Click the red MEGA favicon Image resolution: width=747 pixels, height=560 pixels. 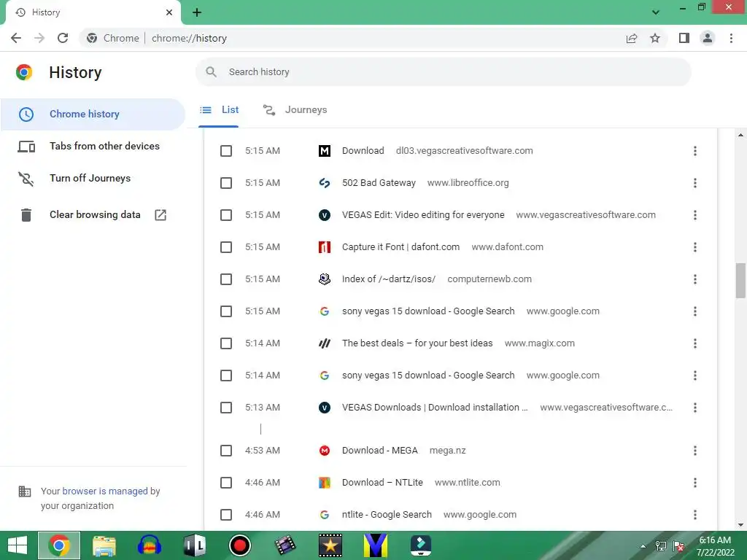[x=325, y=451]
